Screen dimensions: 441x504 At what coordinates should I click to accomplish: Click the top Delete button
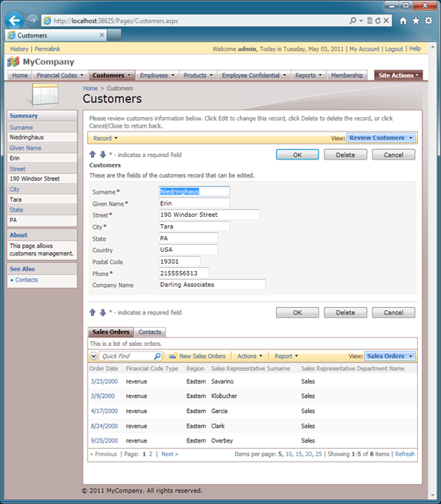345,155
